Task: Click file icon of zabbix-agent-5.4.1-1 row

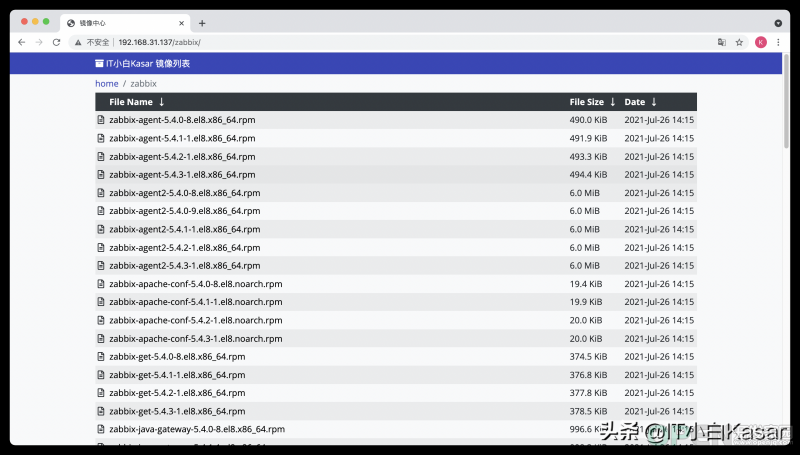Action: pyautogui.click(x=101, y=138)
